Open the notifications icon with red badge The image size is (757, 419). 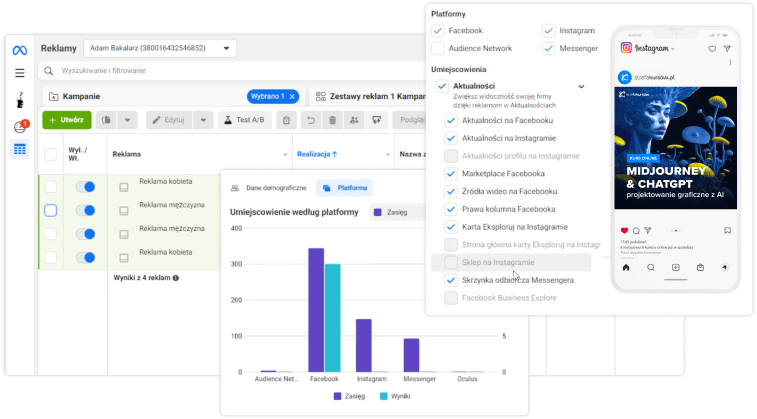pos(20,126)
